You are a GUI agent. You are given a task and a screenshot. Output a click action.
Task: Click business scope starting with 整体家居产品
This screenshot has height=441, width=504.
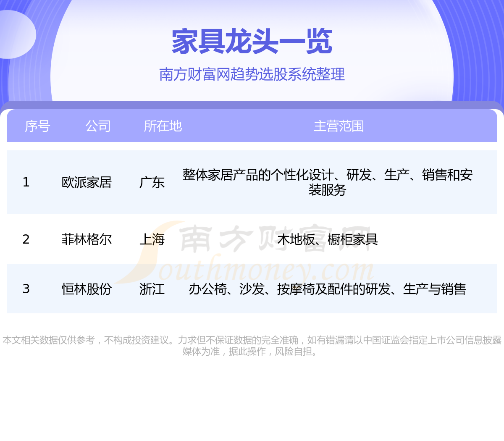click(x=327, y=182)
